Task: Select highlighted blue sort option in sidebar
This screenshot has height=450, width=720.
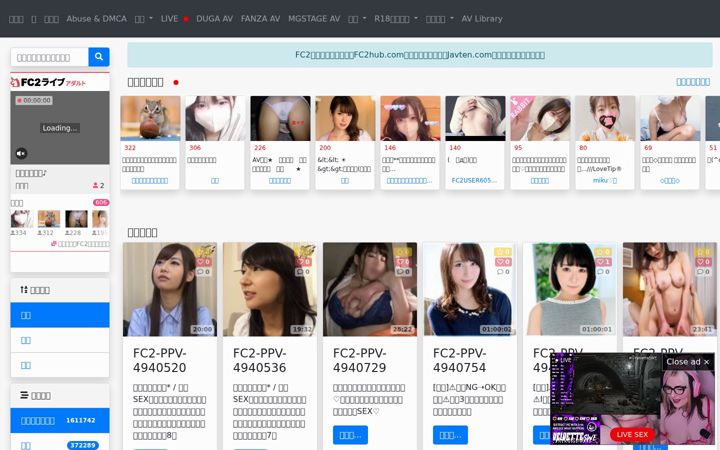Action: tap(60, 315)
